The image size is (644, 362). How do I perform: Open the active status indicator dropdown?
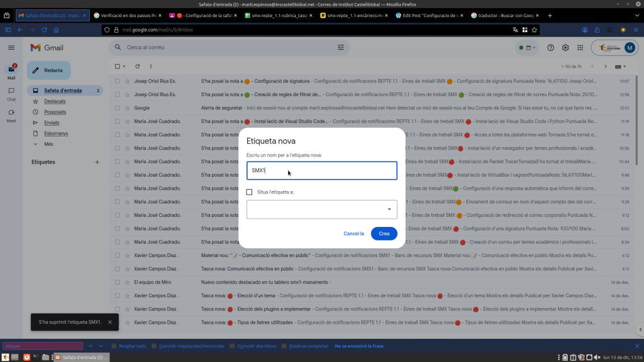[527, 48]
